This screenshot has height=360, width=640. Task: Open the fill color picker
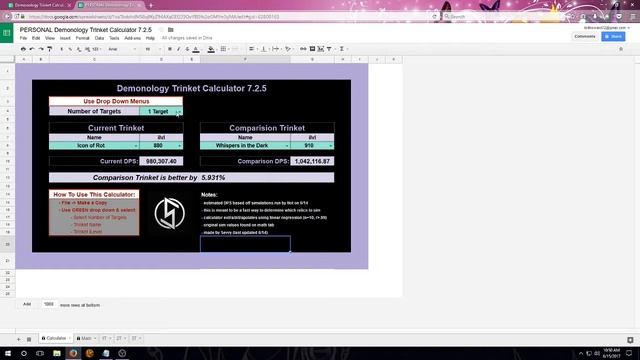pyautogui.click(x=211, y=49)
